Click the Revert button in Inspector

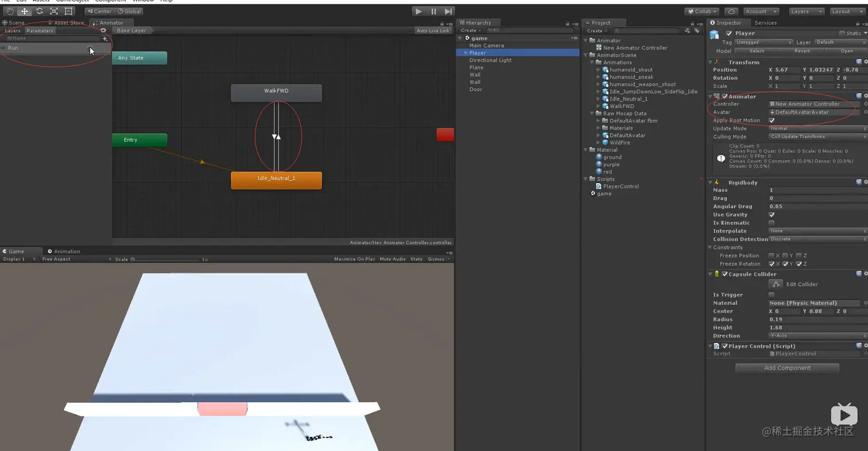pyautogui.click(x=802, y=51)
